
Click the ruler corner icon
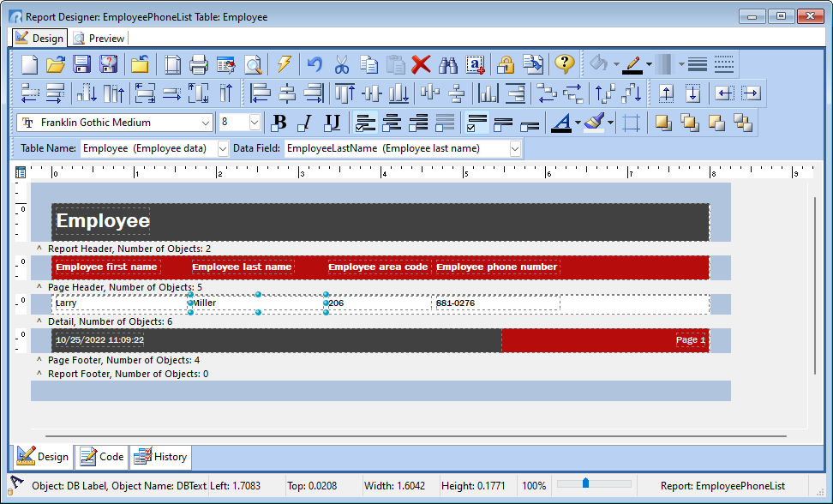click(x=21, y=172)
